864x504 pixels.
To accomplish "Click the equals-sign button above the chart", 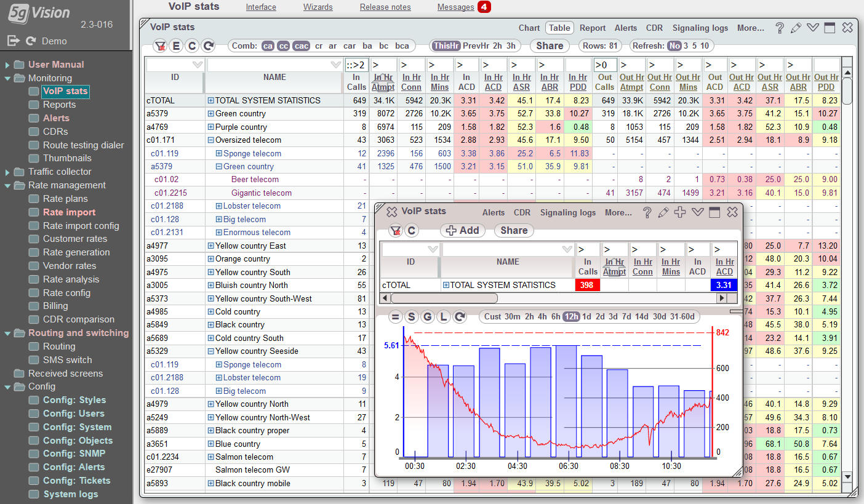I will tap(395, 317).
